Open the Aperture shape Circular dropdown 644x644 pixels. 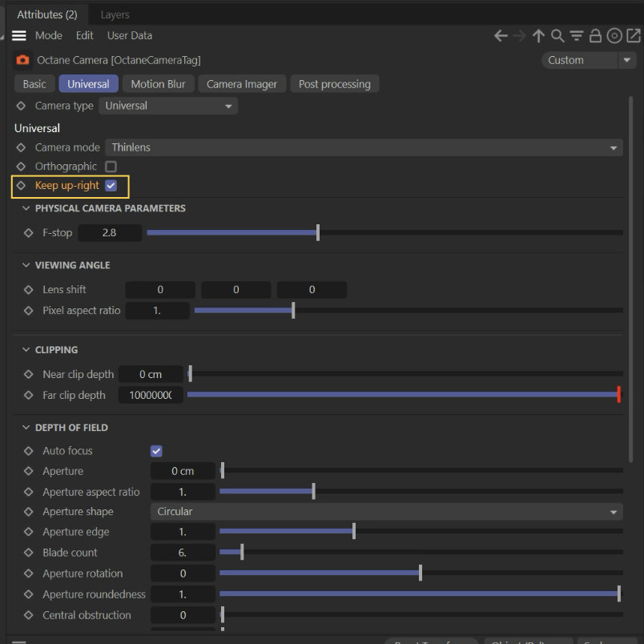tap(386, 512)
